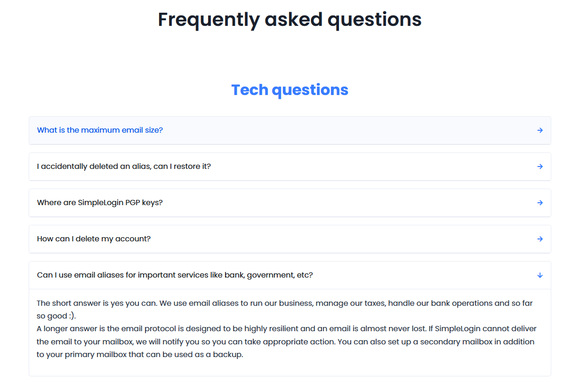Click the "Tech questions" section heading
The width and height of the screenshot is (588, 382).
click(290, 90)
